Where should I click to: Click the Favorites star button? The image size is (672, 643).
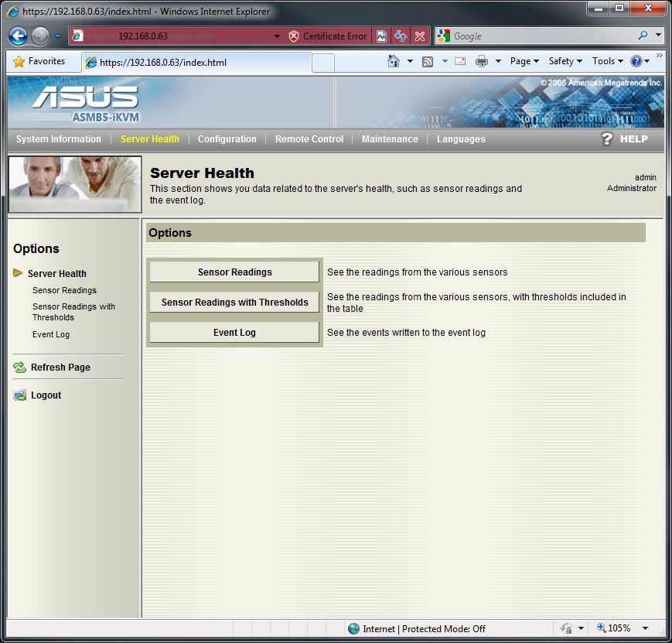pyautogui.click(x=39, y=61)
